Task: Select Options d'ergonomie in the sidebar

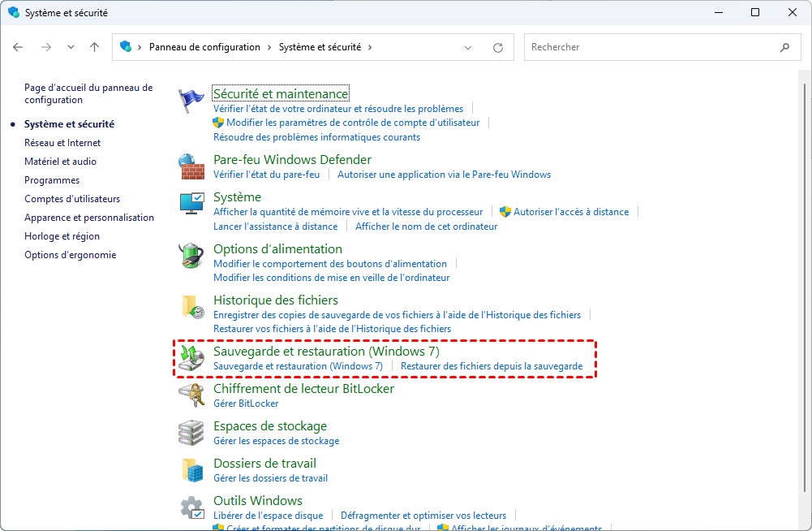Action: pyautogui.click(x=70, y=255)
